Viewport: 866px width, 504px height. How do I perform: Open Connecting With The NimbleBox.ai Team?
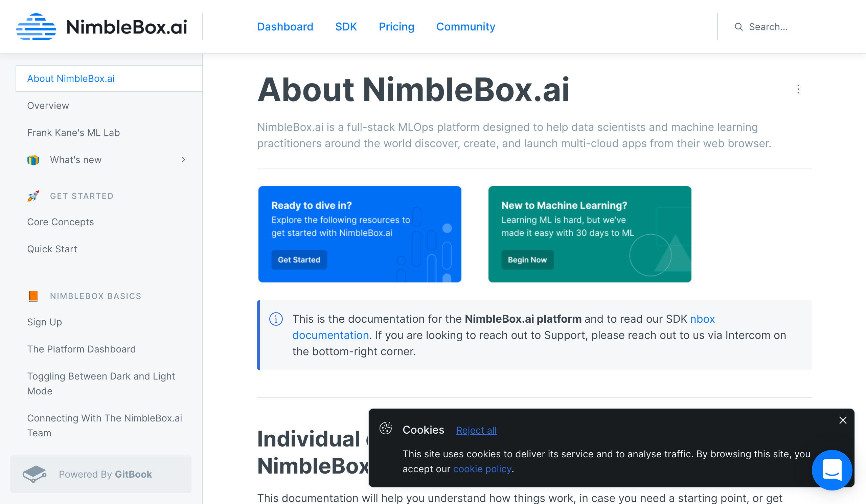tap(105, 425)
